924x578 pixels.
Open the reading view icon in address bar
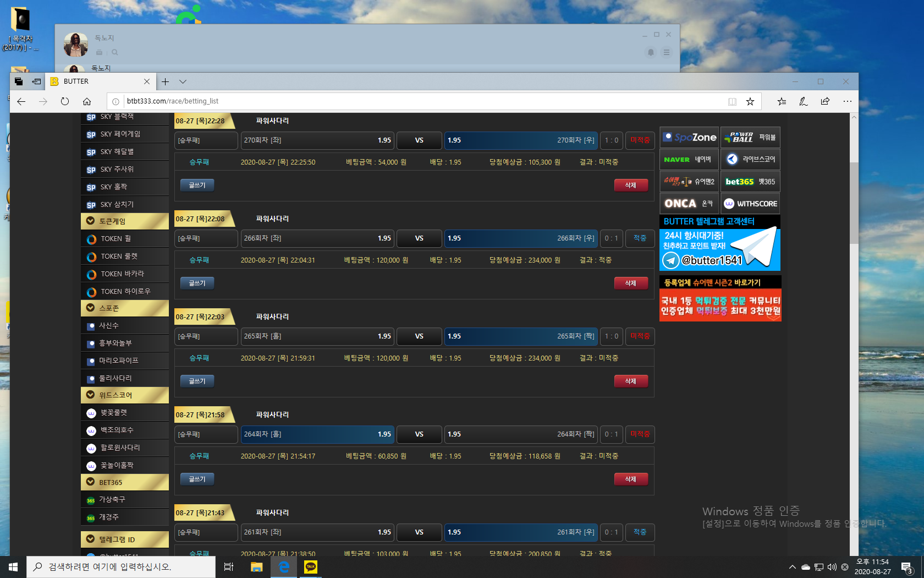[732, 101]
